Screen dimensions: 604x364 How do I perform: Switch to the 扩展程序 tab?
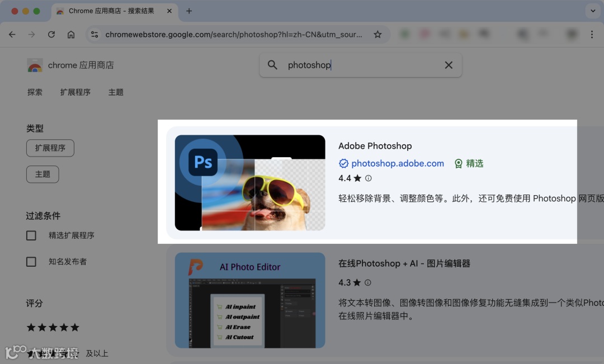75,92
